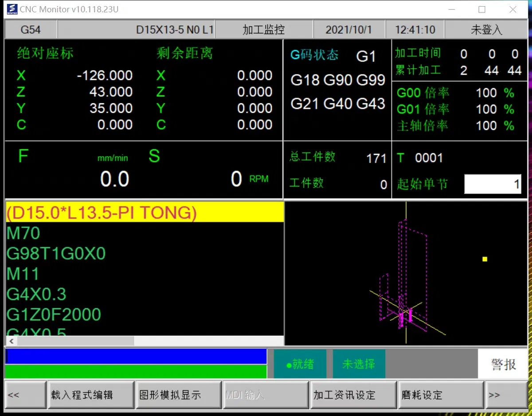Click the MDI 输入 button
Screen dimensions: 532x416
point(266,395)
